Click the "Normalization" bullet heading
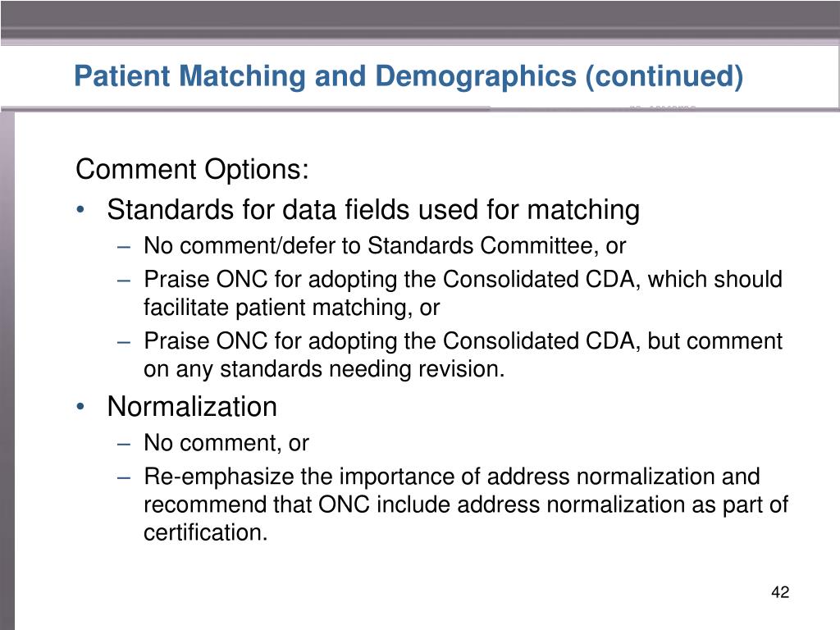The height and width of the screenshot is (630, 840). coord(192,406)
